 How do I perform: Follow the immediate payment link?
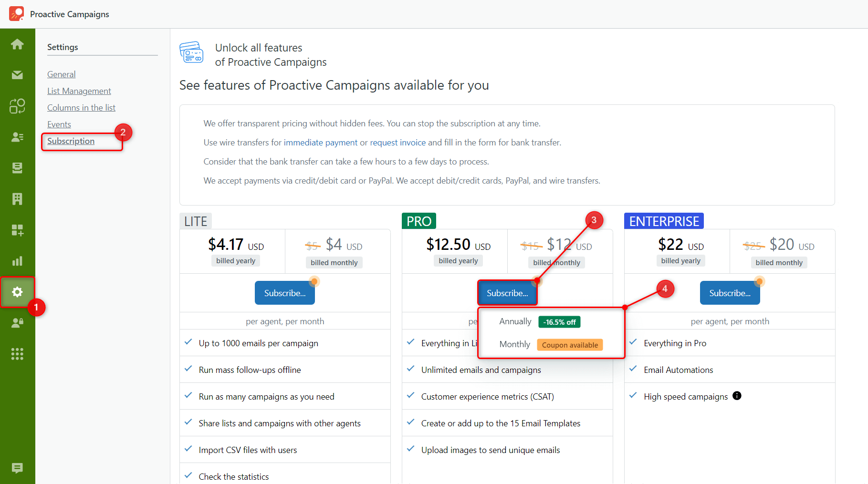click(321, 143)
